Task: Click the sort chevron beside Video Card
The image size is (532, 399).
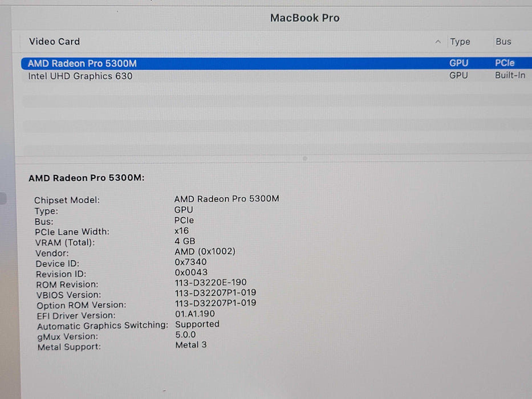Action: (438, 41)
